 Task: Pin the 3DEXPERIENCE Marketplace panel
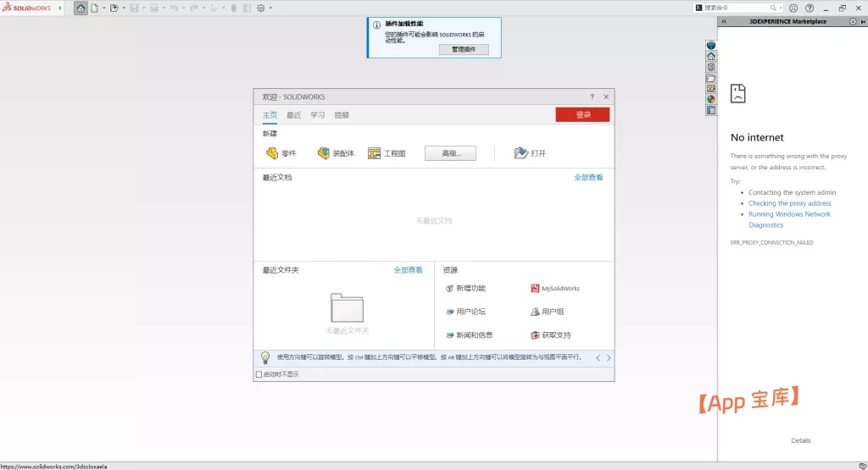(x=863, y=21)
